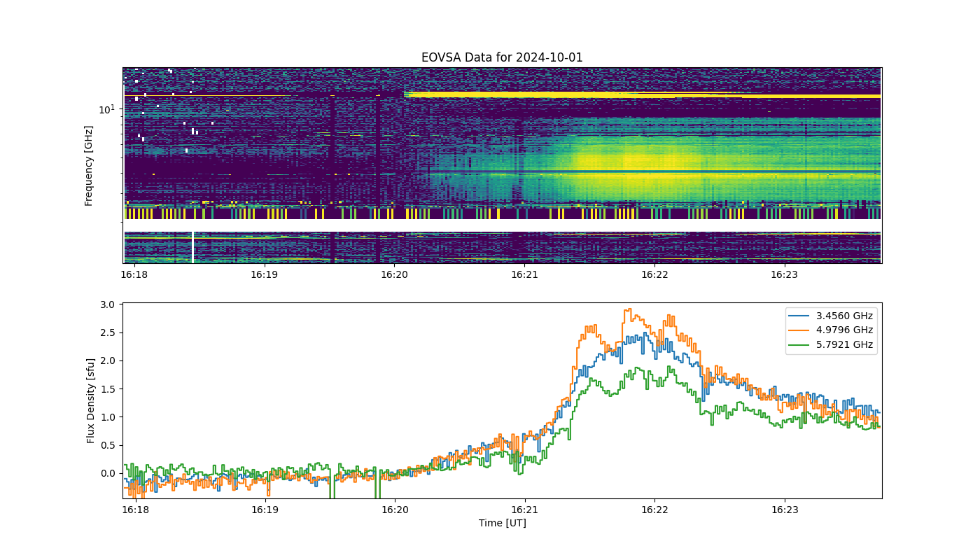Click the '1.5' flux tick label

[108, 389]
